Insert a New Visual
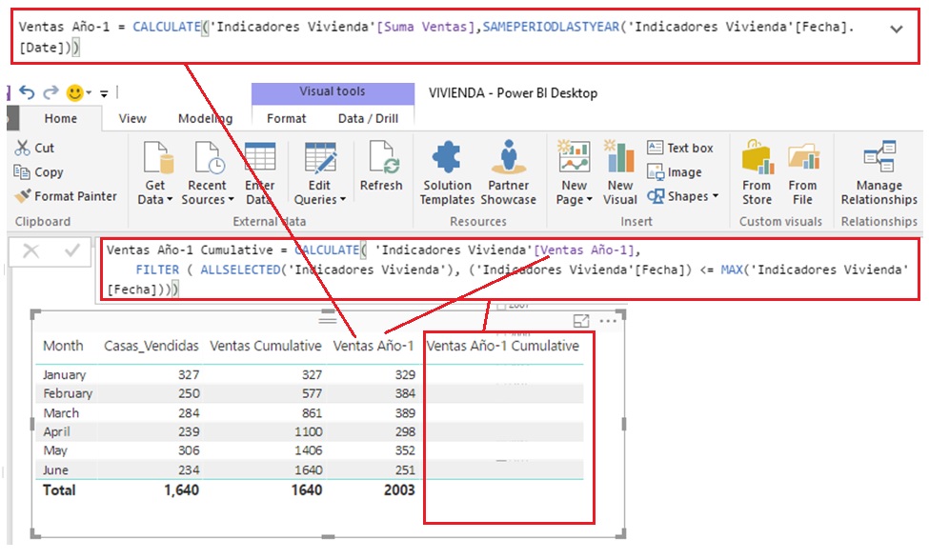The width and height of the screenshot is (929, 560). coord(619,173)
